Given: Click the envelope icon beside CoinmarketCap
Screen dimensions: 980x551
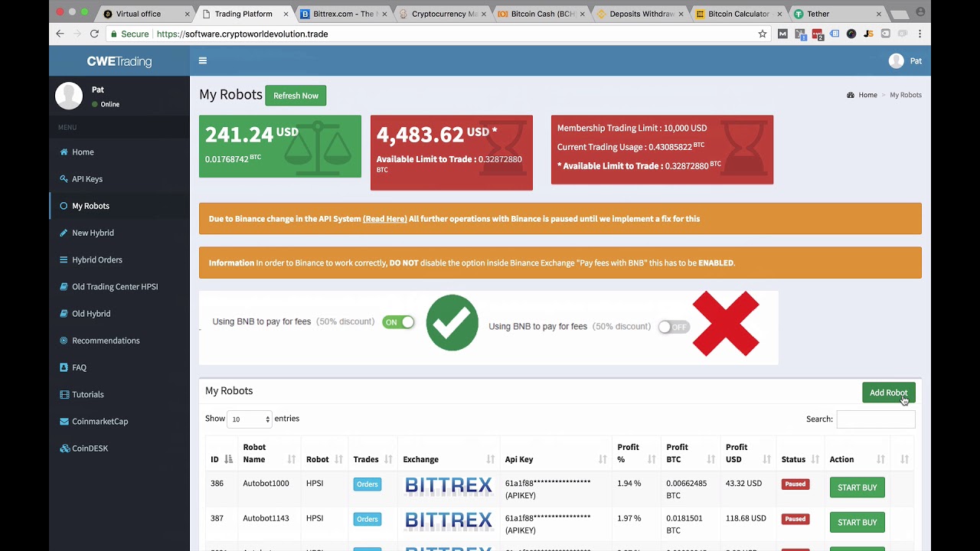Looking at the screenshot, I should 64,422.
